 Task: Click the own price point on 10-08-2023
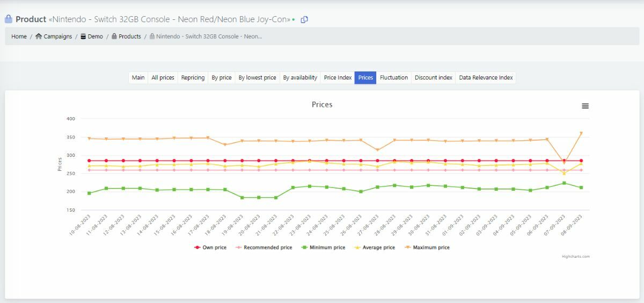pos(89,161)
